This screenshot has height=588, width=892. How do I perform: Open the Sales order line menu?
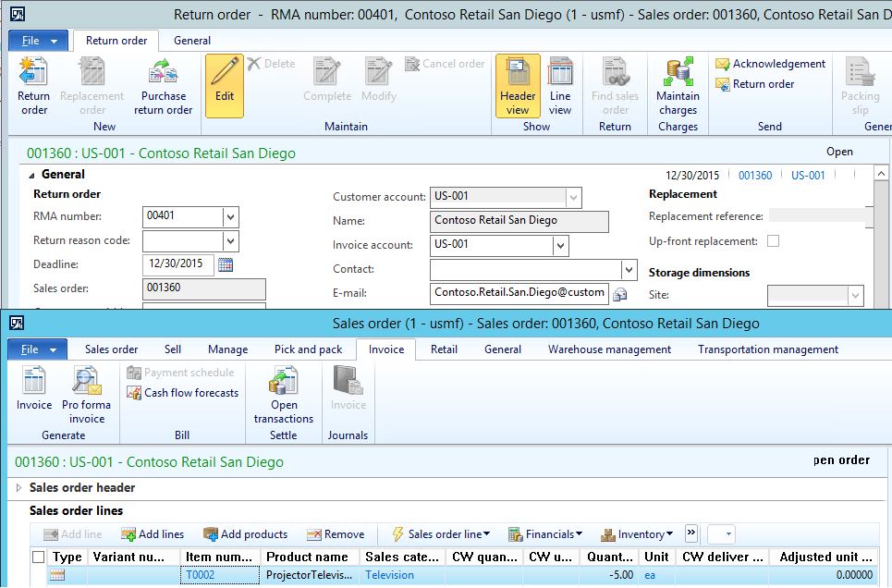(x=441, y=534)
